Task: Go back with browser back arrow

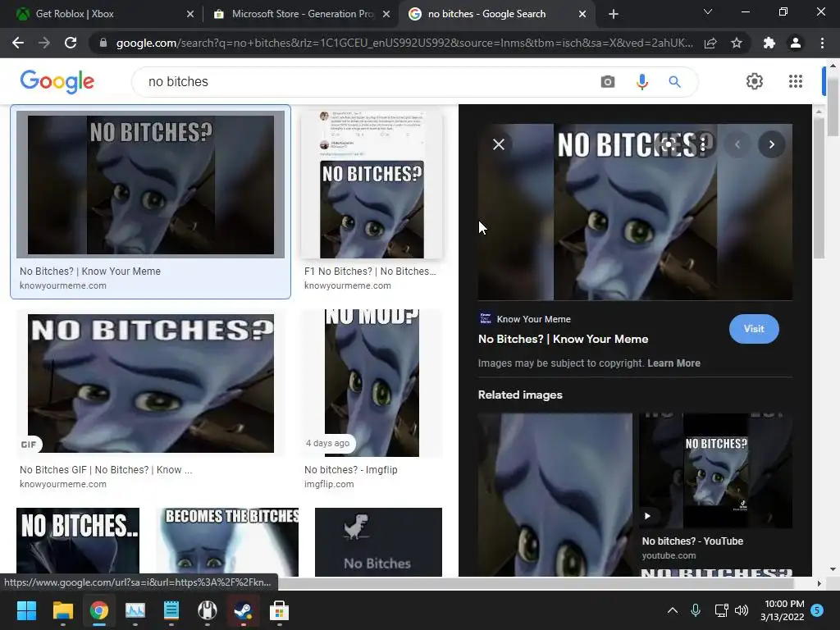Action: pos(18,43)
